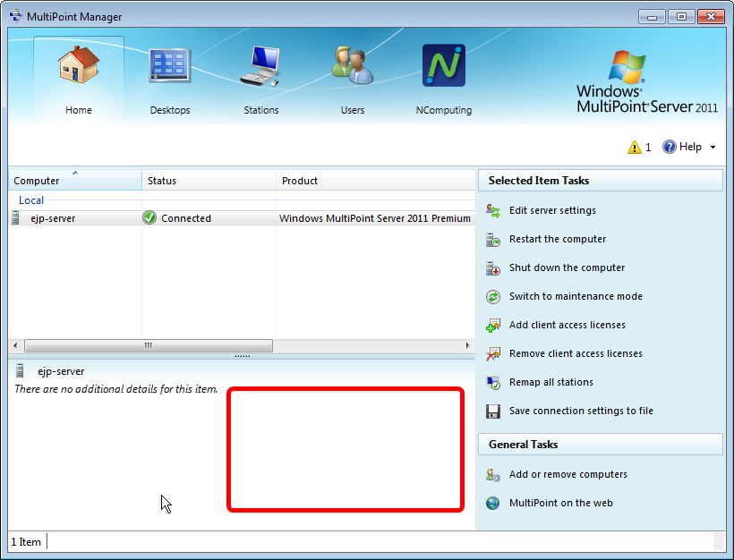Click the Remove client access licenses icon
734x560 pixels.
[493, 353]
